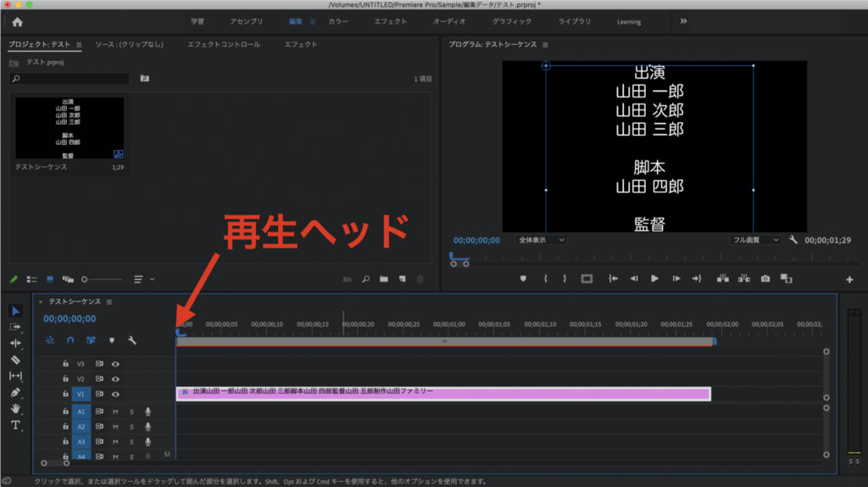This screenshot has width=868, height=487.
Task: Select the Ripple Edit tool
Action: pyautogui.click(x=15, y=344)
